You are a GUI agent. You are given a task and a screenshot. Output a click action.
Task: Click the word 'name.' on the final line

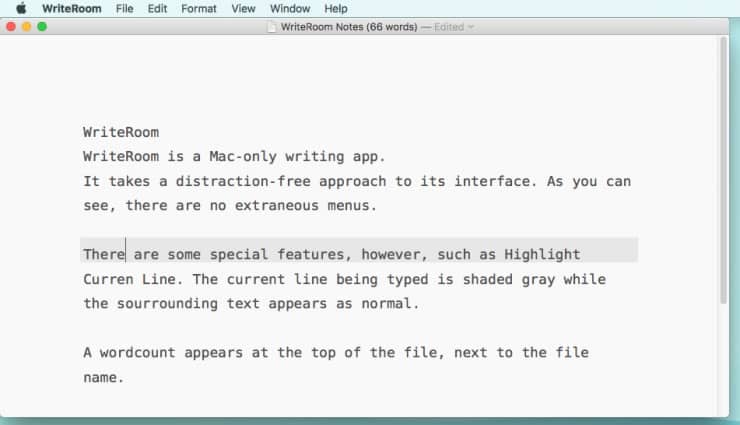tap(103, 377)
